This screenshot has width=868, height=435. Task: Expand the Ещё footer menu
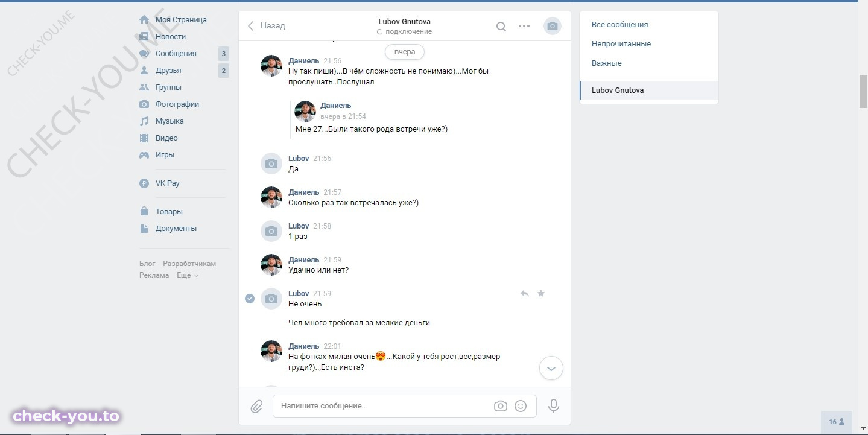(187, 275)
